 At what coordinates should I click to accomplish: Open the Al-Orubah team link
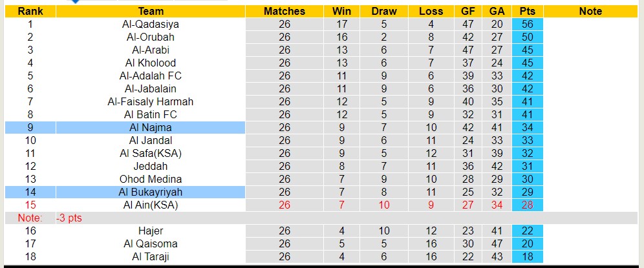click(150, 37)
